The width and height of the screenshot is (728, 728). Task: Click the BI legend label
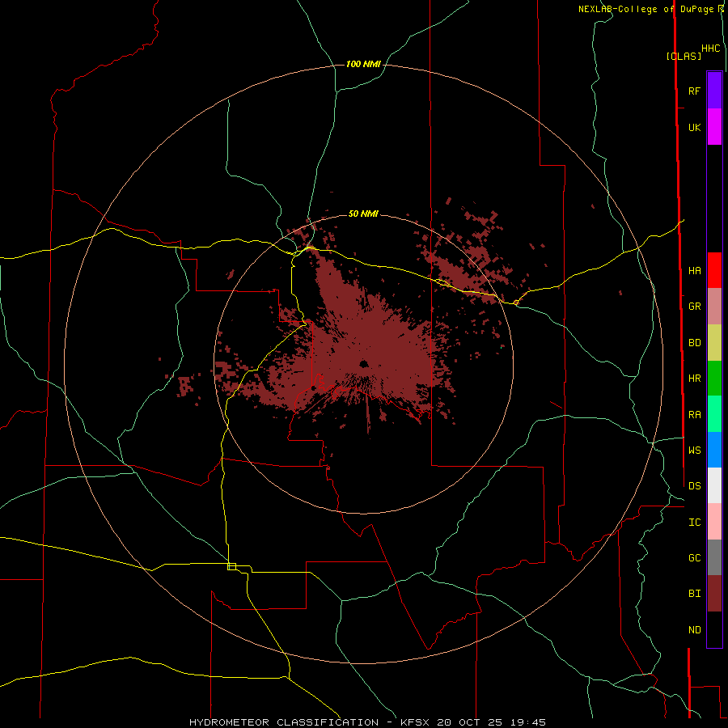click(694, 594)
